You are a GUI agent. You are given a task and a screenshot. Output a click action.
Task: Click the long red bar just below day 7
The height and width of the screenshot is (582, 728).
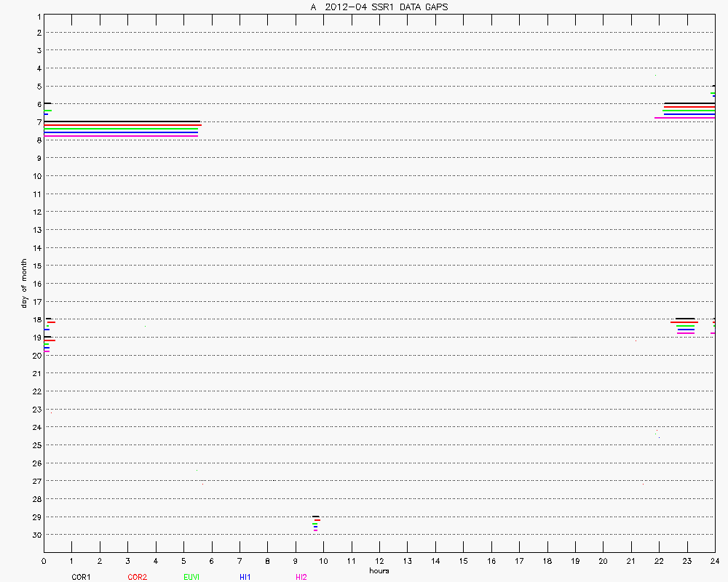click(x=122, y=125)
